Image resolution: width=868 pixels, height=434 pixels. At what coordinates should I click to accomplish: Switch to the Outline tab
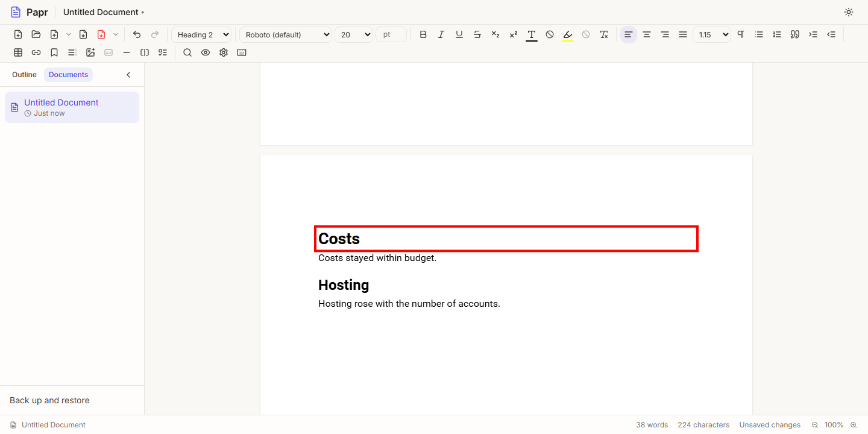coord(24,75)
